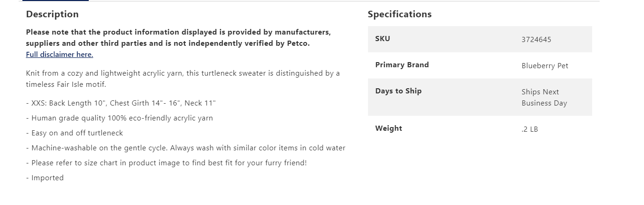The height and width of the screenshot is (205, 644).
Task: Click the Blueberry Pet brand value
Action: 545,66
